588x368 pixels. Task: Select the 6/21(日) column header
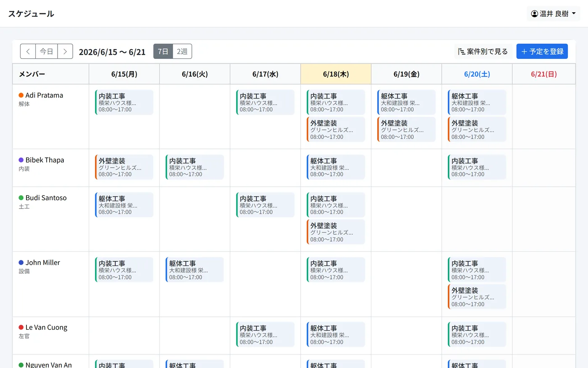click(x=544, y=74)
